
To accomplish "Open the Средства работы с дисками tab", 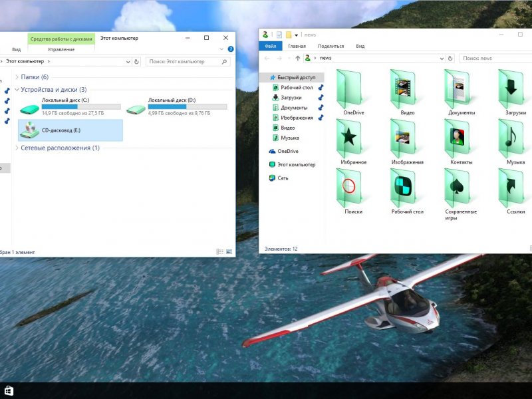I will 61,39.
